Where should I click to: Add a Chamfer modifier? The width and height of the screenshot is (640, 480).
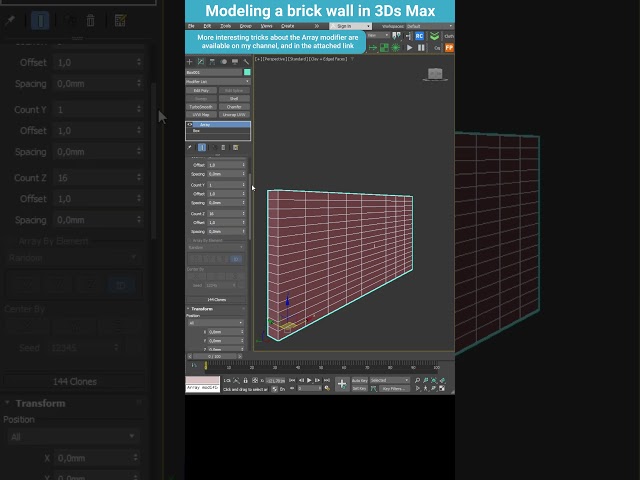tap(234, 107)
